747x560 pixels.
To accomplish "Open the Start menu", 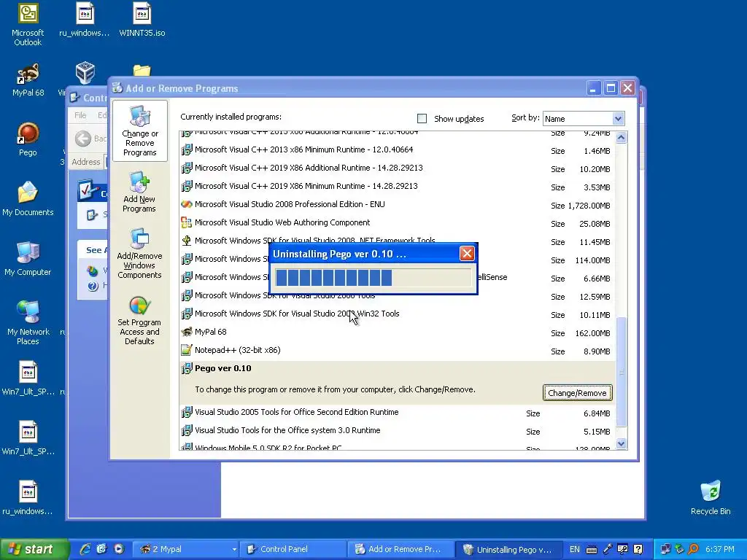I will [x=34, y=549].
